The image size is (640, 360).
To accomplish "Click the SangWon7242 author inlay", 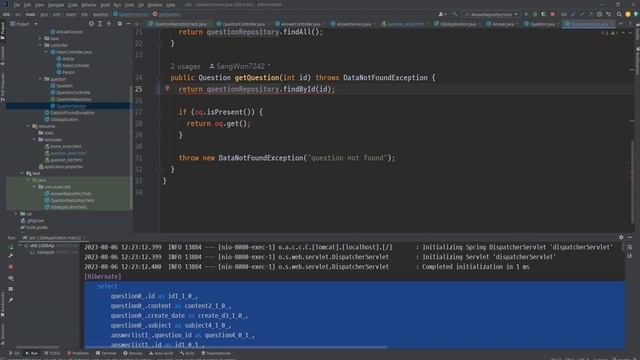I will (x=240, y=66).
